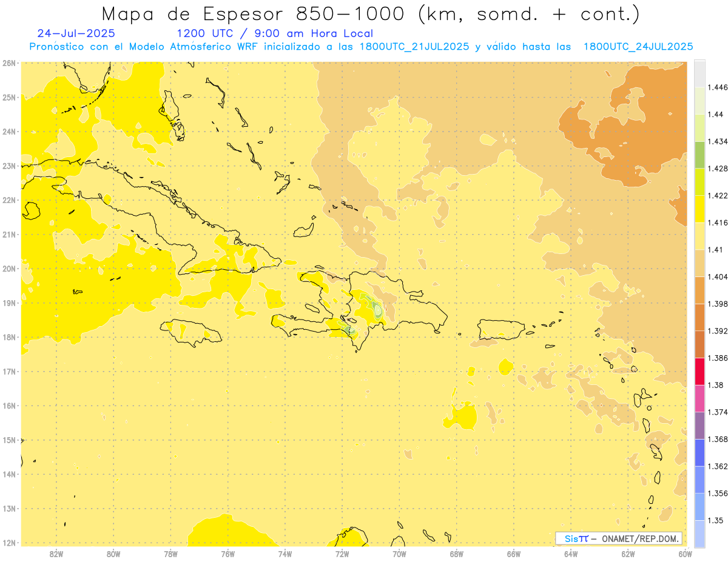Click the legend value 1.368
The image size is (728, 562).
[717, 440]
